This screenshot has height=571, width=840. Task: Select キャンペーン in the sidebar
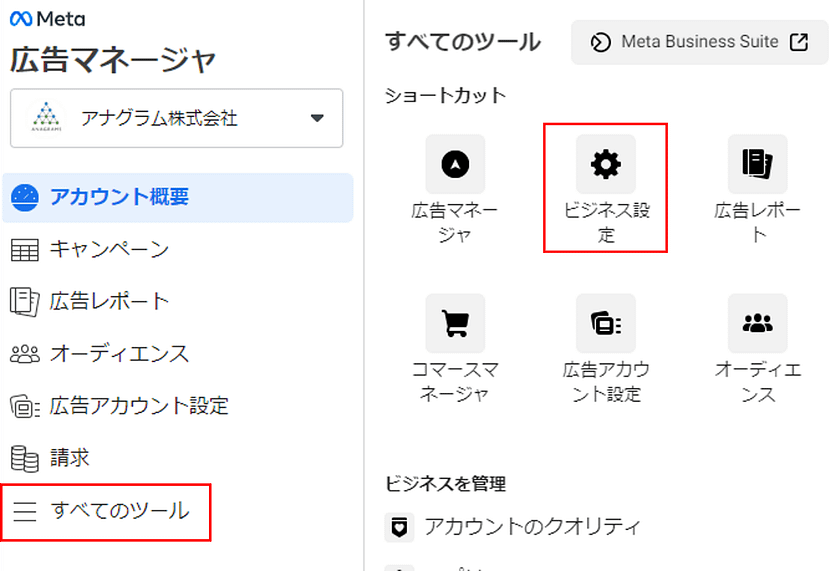point(109,249)
